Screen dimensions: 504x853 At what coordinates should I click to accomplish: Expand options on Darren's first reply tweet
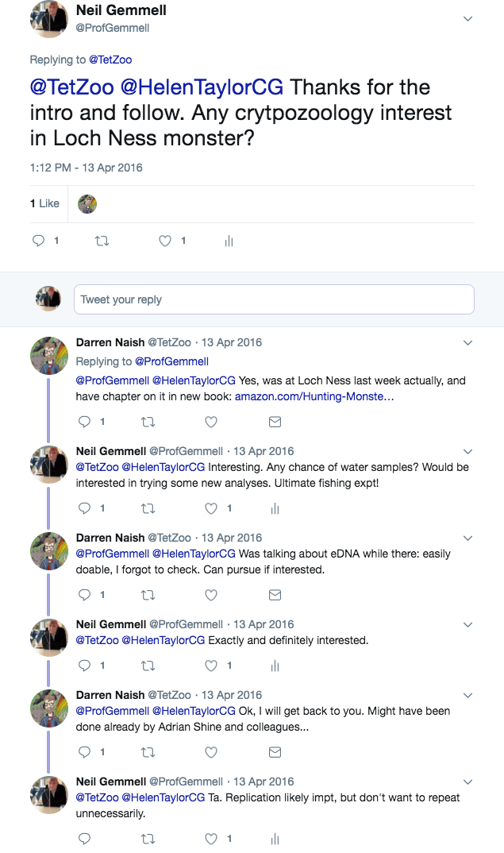(x=467, y=343)
